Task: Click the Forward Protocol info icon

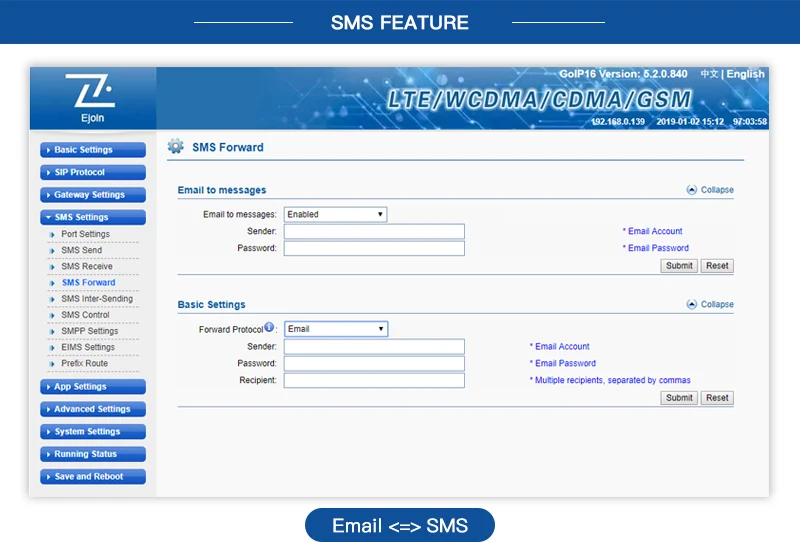Action: click(270, 328)
